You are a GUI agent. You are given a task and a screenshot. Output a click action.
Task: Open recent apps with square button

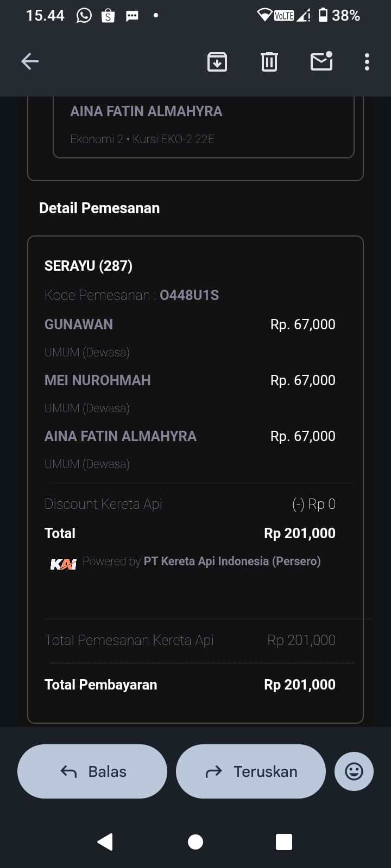pyautogui.click(x=284, y=842)
